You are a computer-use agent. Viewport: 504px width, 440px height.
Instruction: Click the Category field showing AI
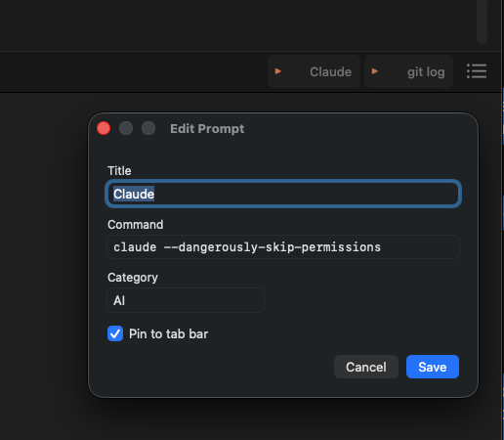186,300
